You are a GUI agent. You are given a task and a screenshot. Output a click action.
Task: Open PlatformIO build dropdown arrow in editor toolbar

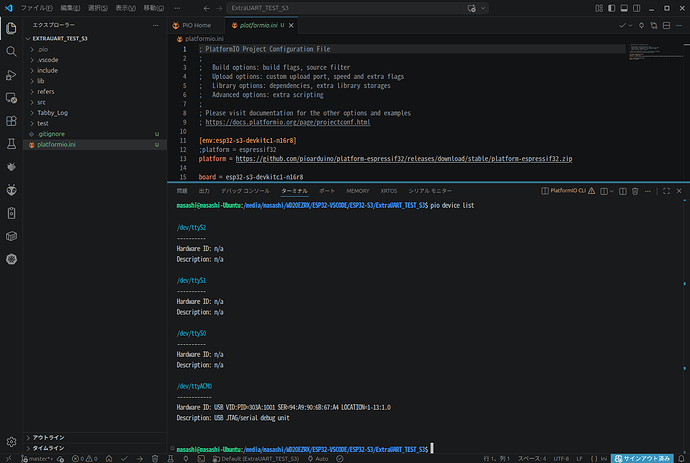click(x=631, y=26)
